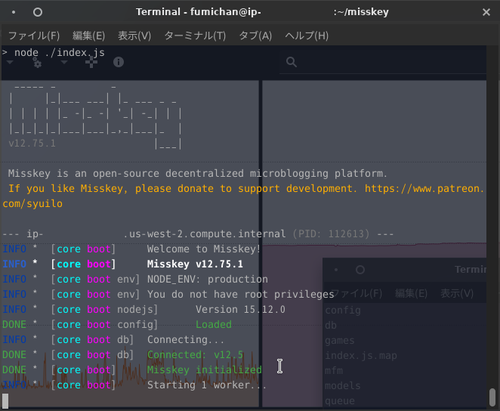Click the 'com/syuilo' continuation of the URL
The image size is (500, 411).
(32, 204)
